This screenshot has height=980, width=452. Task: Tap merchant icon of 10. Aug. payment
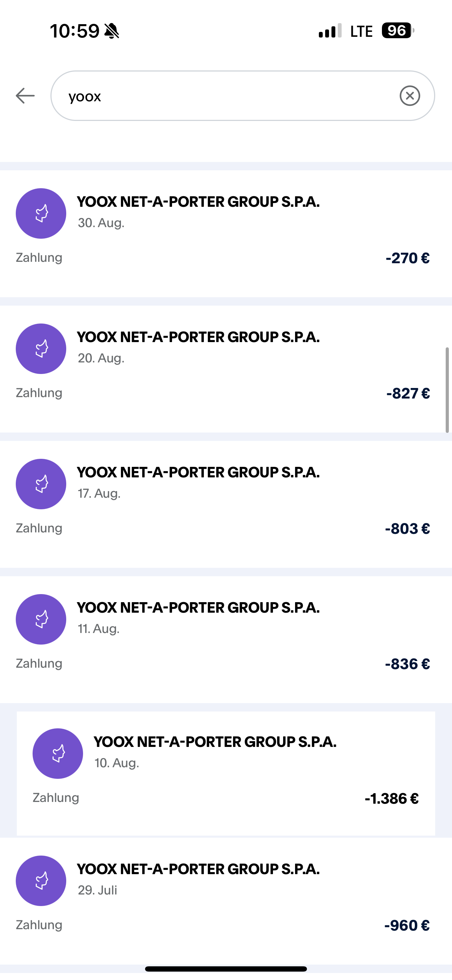[58, 753]
